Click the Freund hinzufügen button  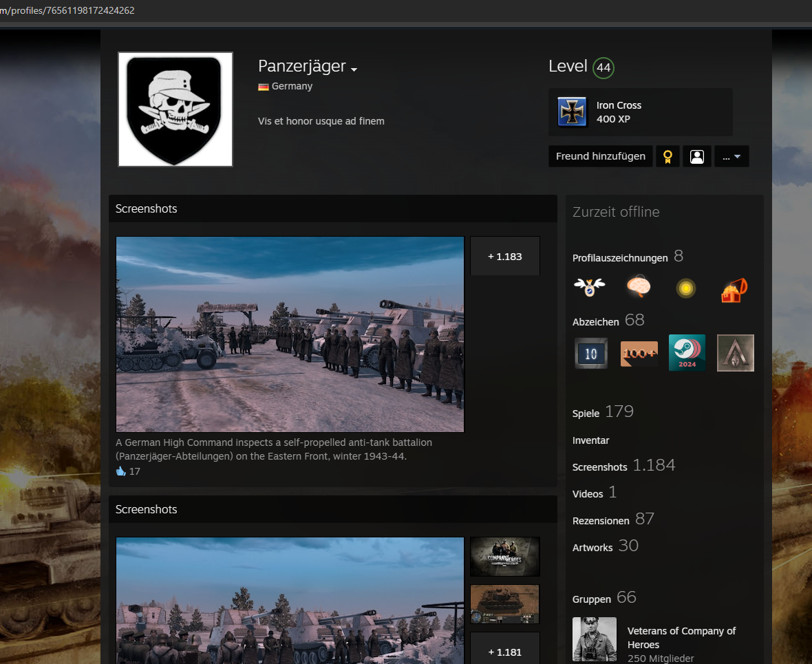click(x=600, y=156)
